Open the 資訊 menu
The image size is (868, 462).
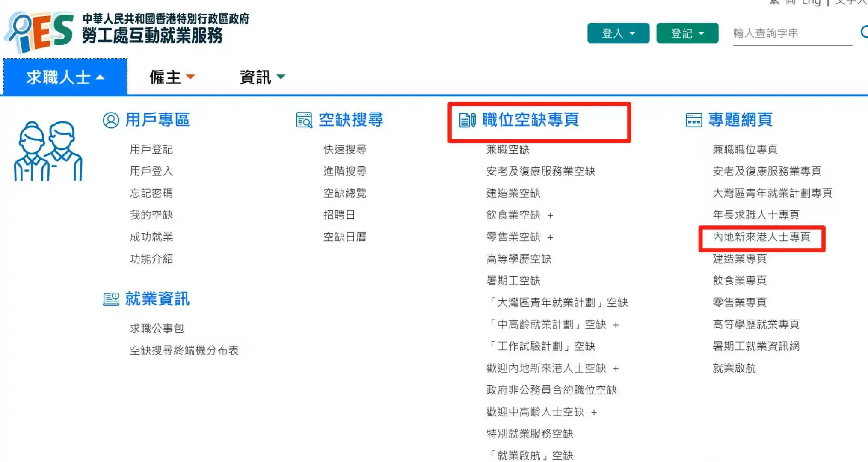(262, 77)
